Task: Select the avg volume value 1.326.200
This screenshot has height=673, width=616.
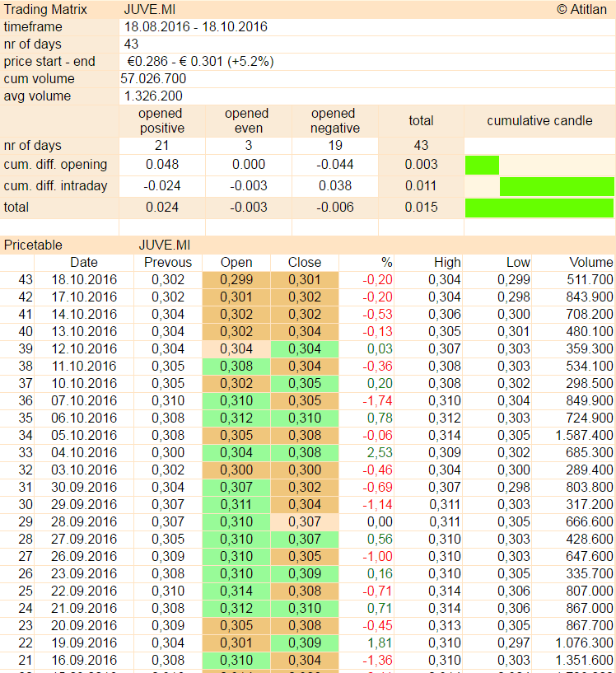Action: 153,96
